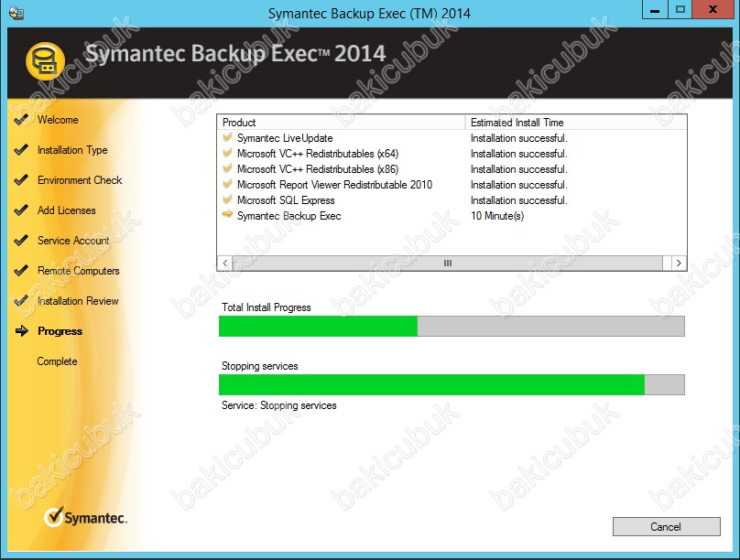Click the success check icon for Symantec LiveUpdate
The width and height of the screenshot is (740, 560).
(227, 137)
